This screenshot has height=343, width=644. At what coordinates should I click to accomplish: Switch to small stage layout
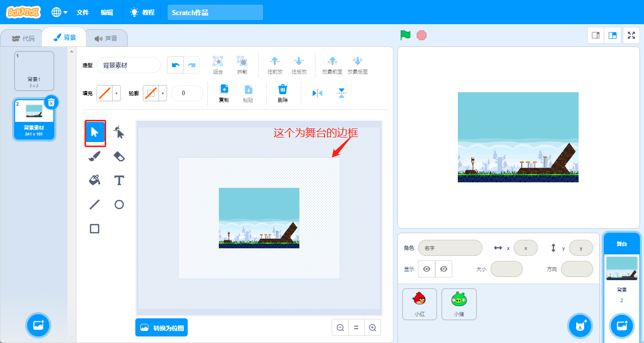tap(596, 35)
